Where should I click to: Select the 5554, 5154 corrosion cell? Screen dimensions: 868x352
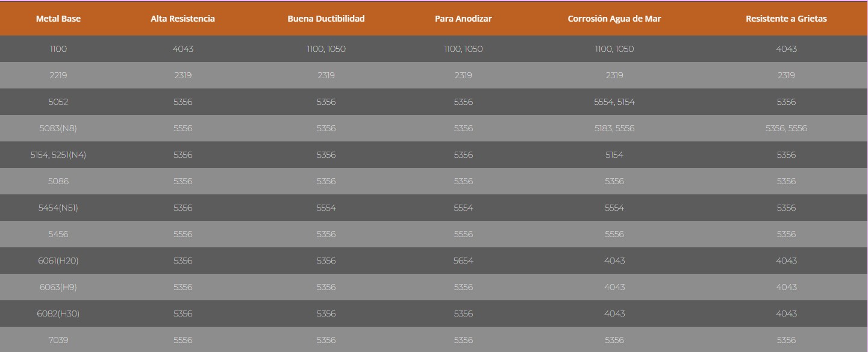(x=614, y=102)
